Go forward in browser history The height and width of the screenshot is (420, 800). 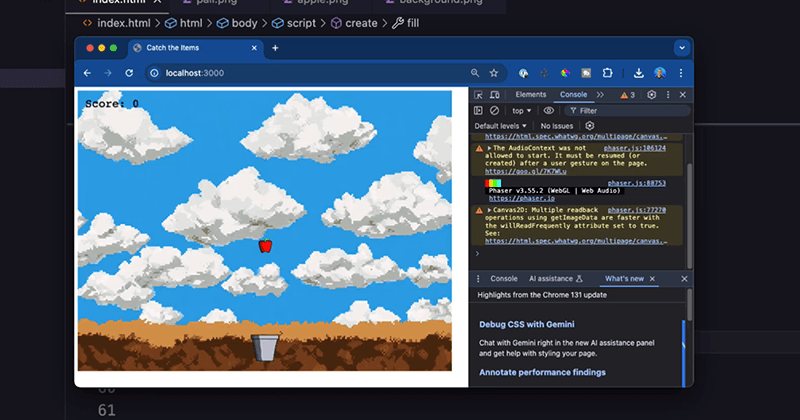click(108, 73)
